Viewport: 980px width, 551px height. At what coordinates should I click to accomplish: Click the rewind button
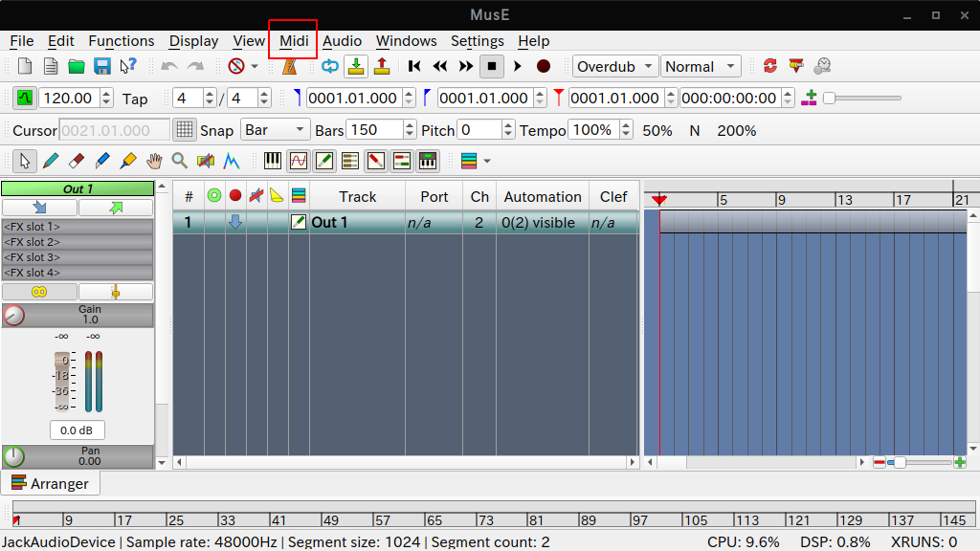tap(440, 66)
